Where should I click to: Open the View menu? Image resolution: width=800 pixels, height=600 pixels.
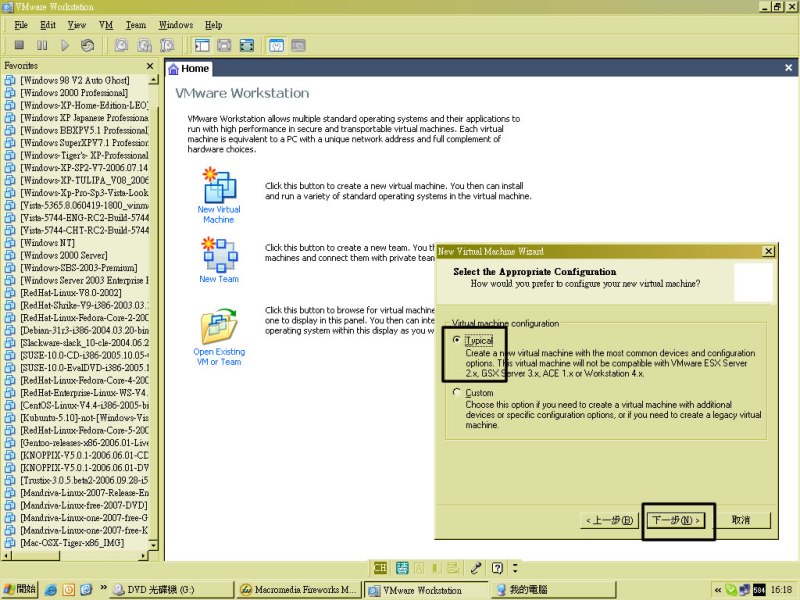coord(77,25)
